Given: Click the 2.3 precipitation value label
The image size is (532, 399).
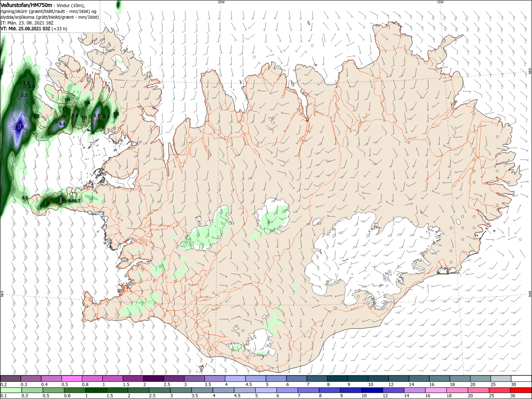Looking at the screenshot, I should coord(106,116).
